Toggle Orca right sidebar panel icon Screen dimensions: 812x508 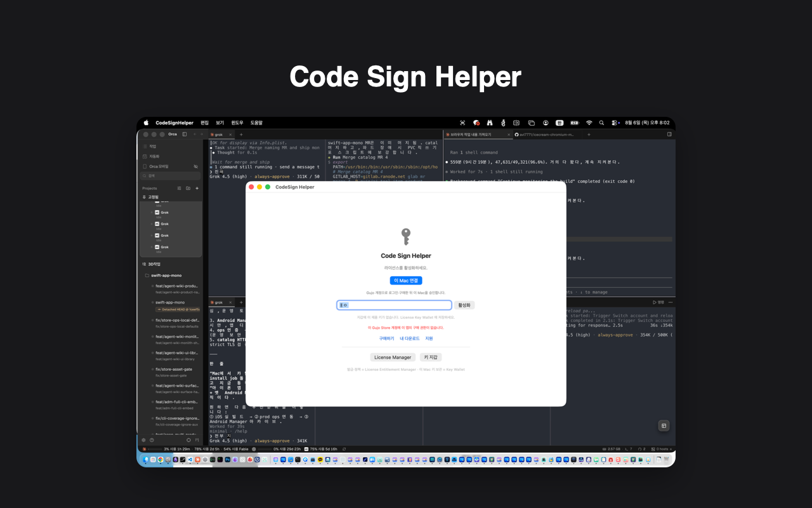669,135
